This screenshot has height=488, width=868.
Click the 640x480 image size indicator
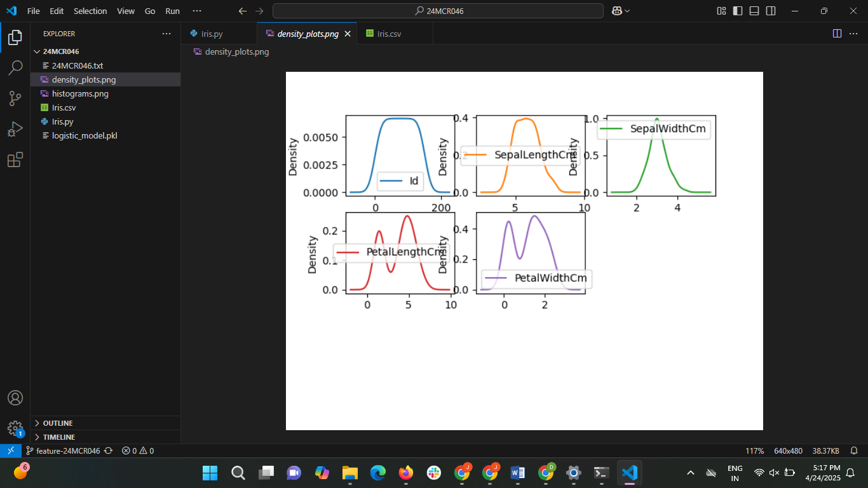788,451
